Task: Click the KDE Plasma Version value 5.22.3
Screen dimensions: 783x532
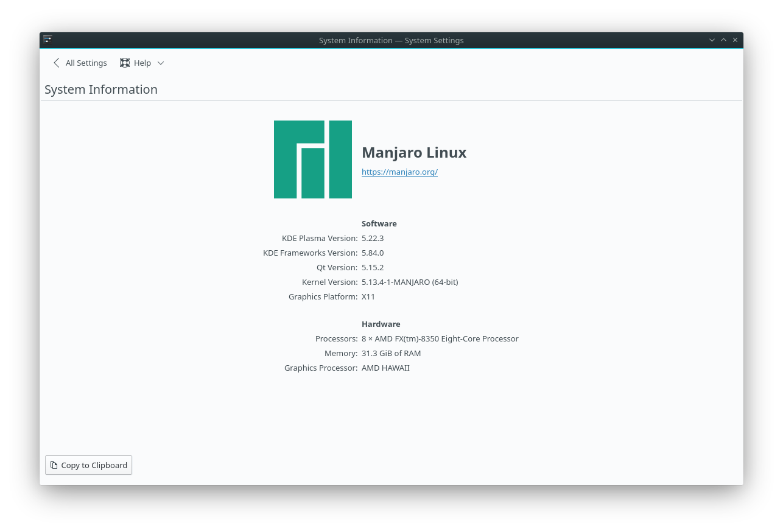Action: click(x=373, y=238)
